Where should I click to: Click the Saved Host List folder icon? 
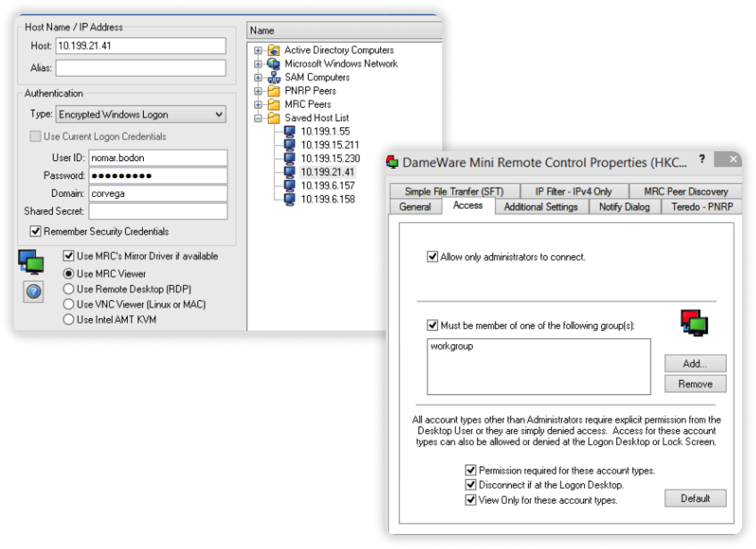(x=274, y=118)
